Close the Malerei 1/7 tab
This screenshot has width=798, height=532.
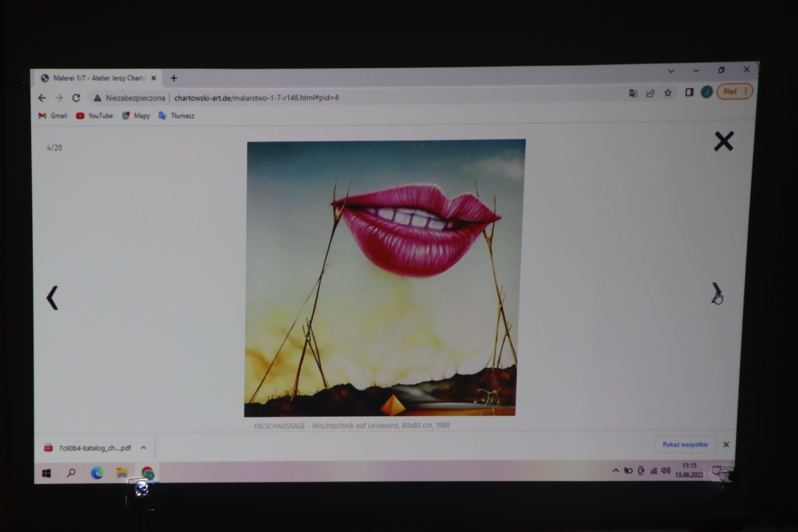(x=153, y=78)
